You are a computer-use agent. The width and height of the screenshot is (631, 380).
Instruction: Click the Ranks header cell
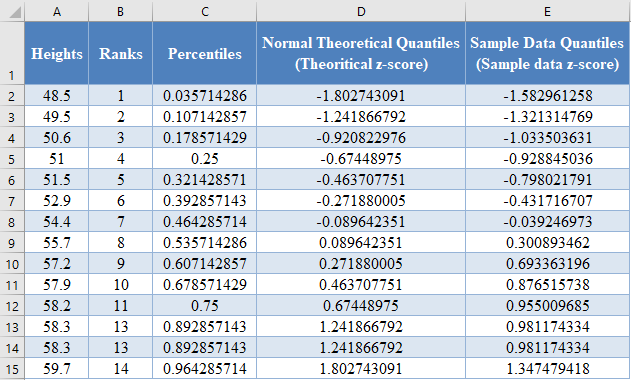121,53
